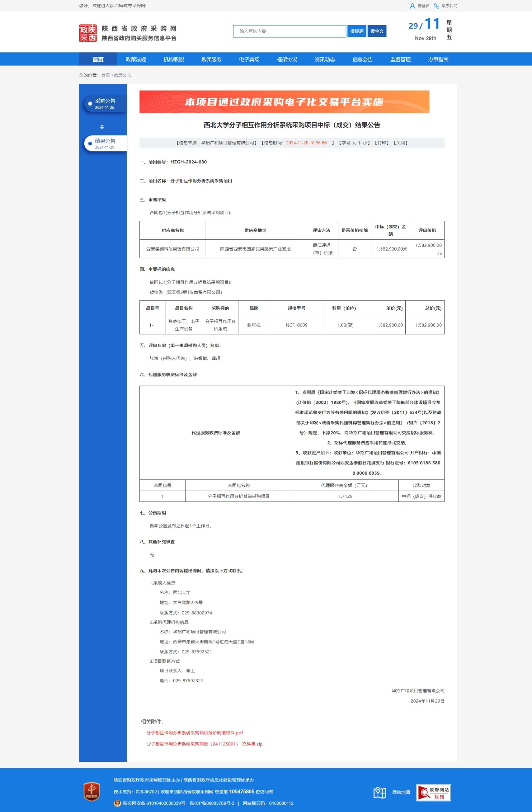Click the user login icon
This screenshot has width=532, height=812.
pos(412,6)
